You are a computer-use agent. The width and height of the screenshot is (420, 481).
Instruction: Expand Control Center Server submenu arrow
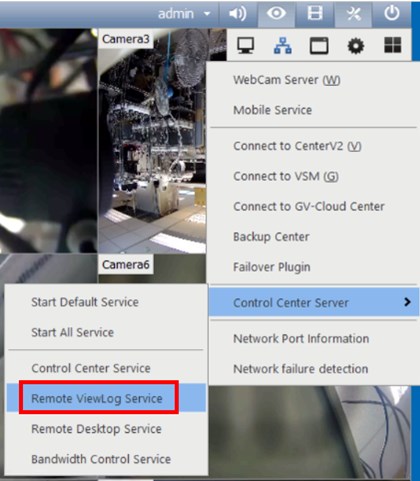(407, 302)
